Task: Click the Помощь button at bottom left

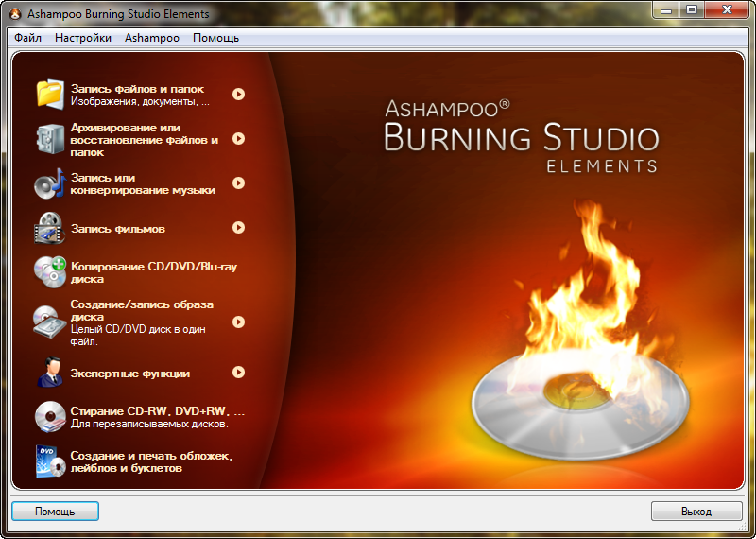Action: click(x=55, y=511)
